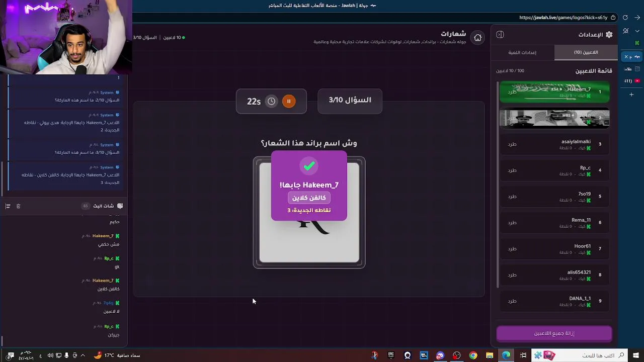Open a new browser tab with plus
The height and width of the screenshot is (362, 644).
(x=631, y=95)
